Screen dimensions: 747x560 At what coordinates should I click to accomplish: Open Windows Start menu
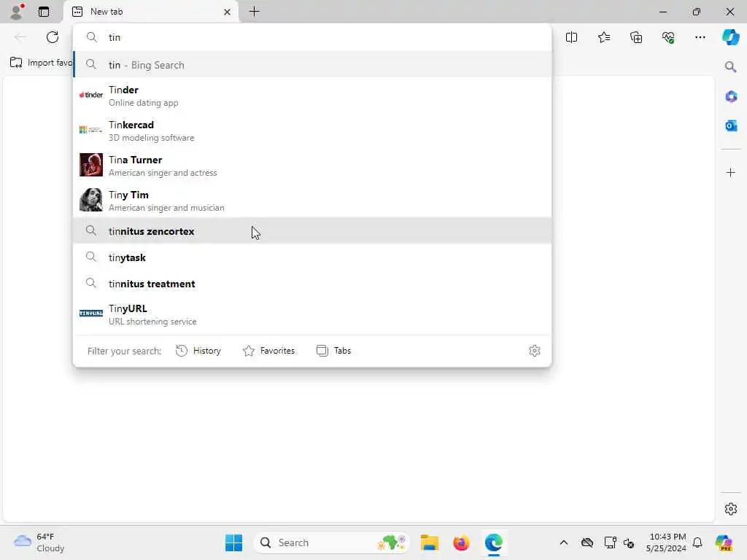pos(233,542)
